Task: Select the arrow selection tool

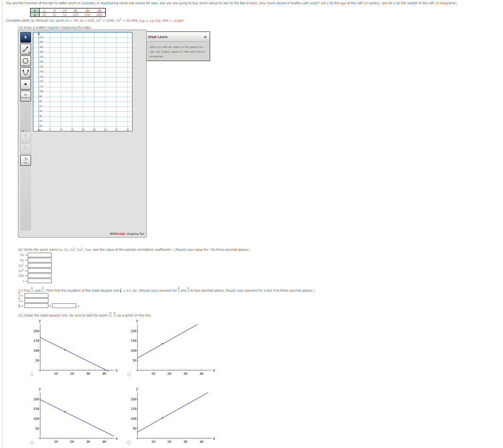Action: coord(25,37)
